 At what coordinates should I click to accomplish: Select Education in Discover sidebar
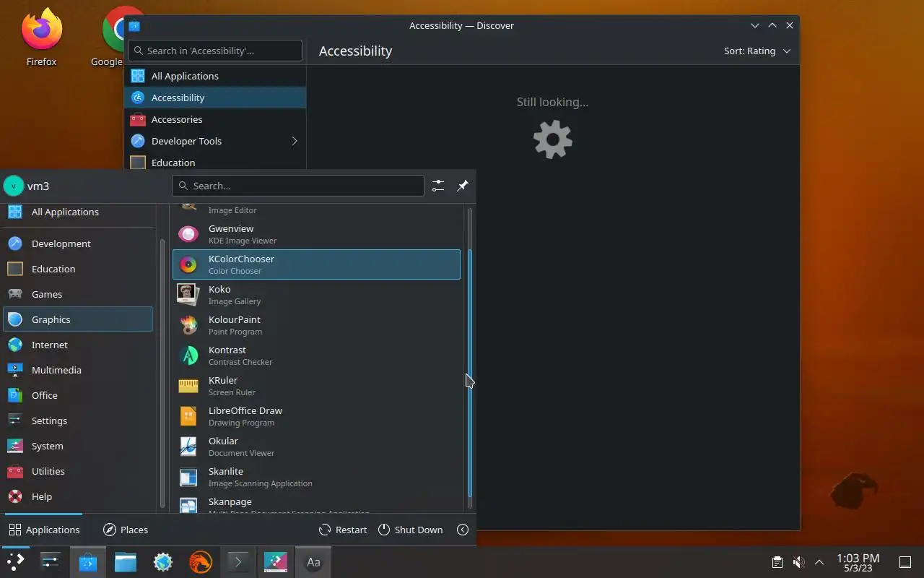tap(215, 162)
